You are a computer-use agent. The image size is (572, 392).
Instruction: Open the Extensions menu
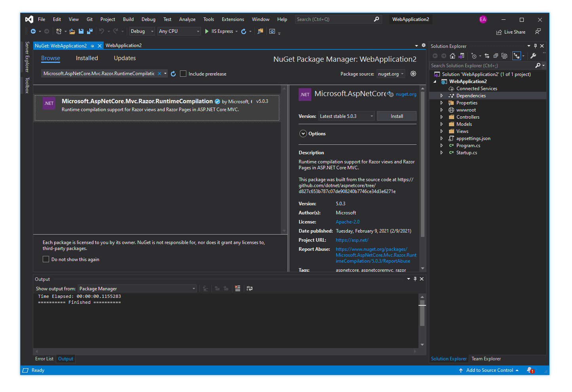tap(233, 19)
